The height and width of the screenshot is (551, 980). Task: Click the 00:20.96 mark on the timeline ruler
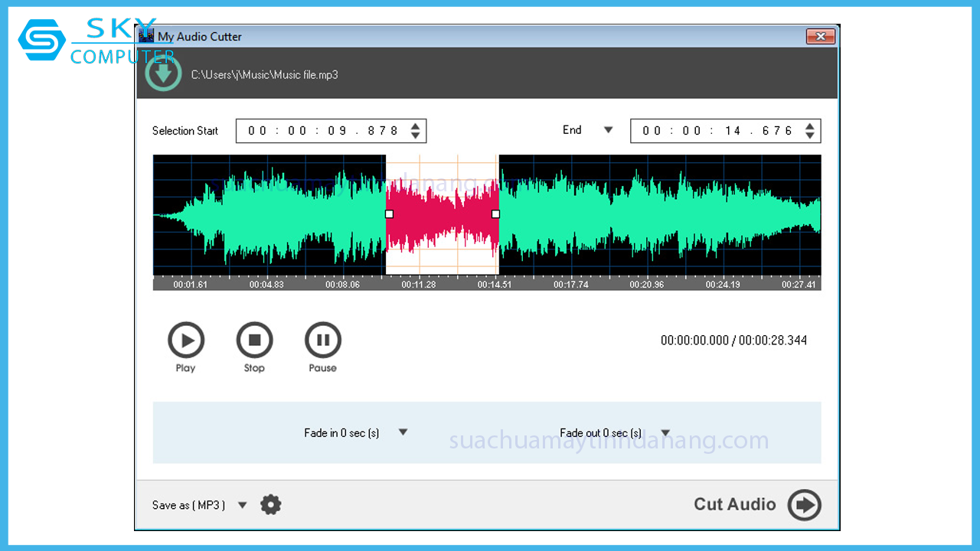pos(646,284)
